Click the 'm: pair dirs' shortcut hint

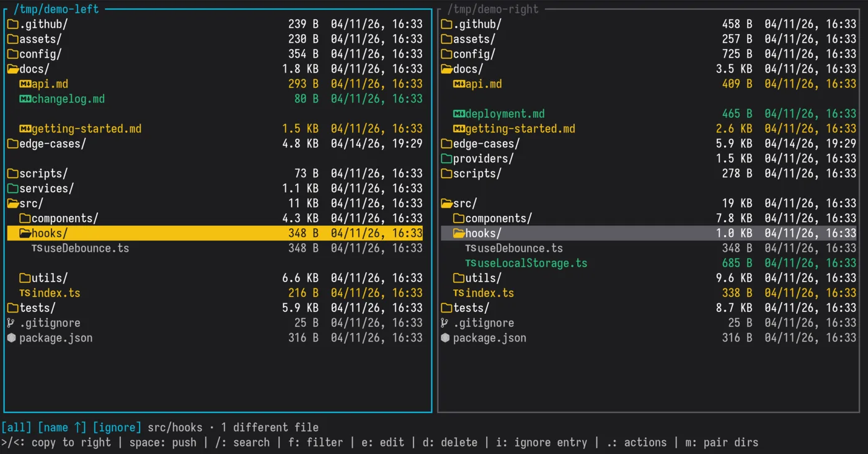[722, 442]
